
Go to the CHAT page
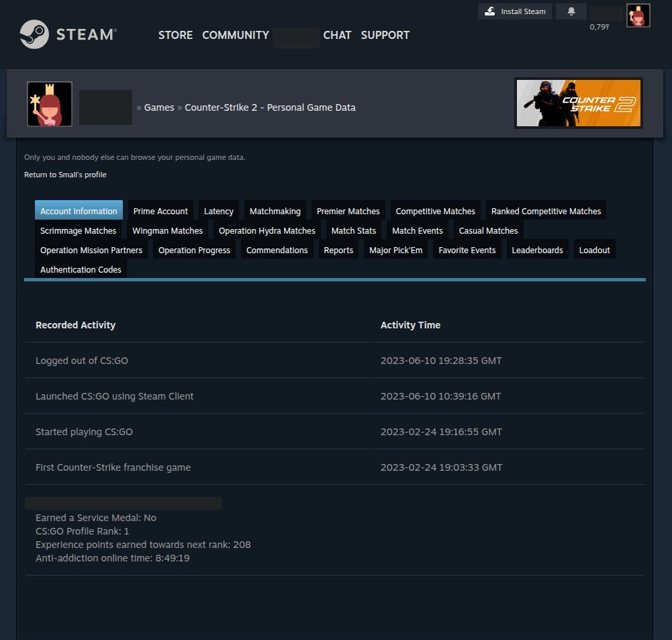coord(337,35)
